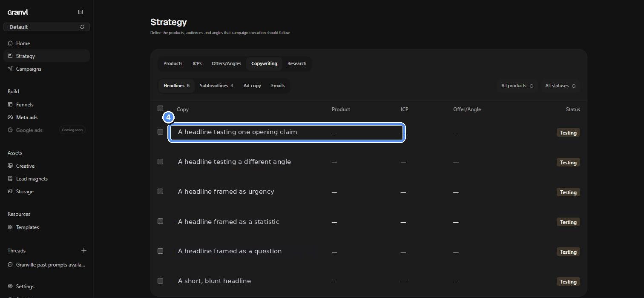Screen dimensions: 644x298
Task: Switch to the Offers/Angles tab
Action: click(x=226, y=63)
